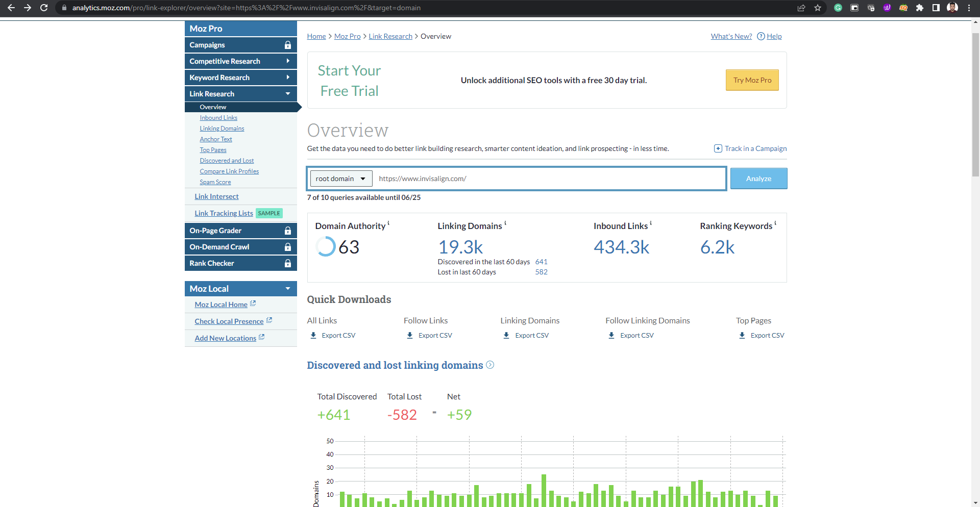The width and height of the screenshot is (980, 507).
Task: Click the 582 lost domains count
Action: click(541, 272)
